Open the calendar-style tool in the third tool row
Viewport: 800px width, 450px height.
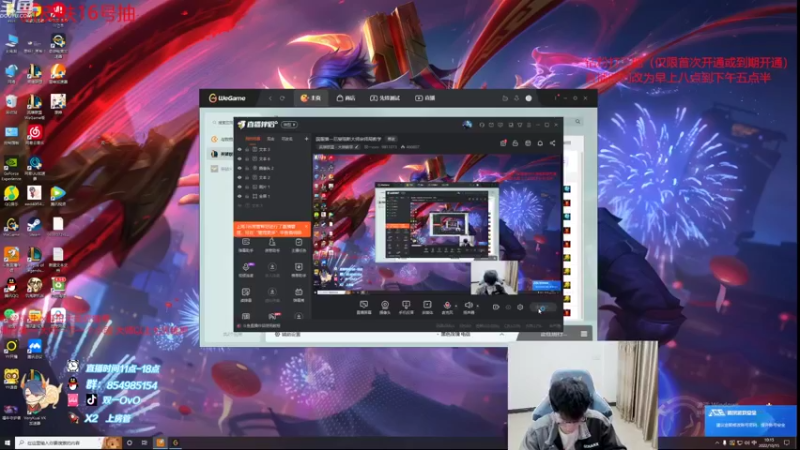pos(298,294)
